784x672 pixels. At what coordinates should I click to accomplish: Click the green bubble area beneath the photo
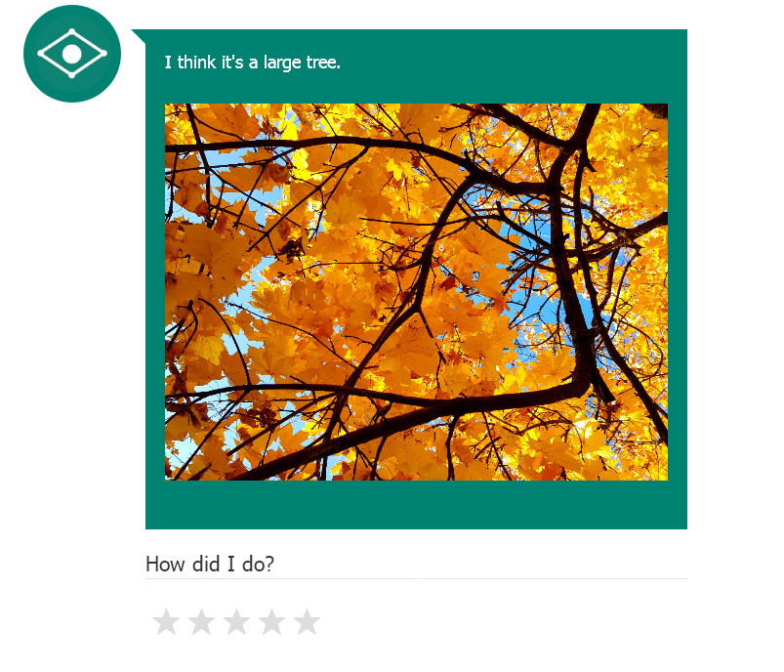click(x=416, y=504)
